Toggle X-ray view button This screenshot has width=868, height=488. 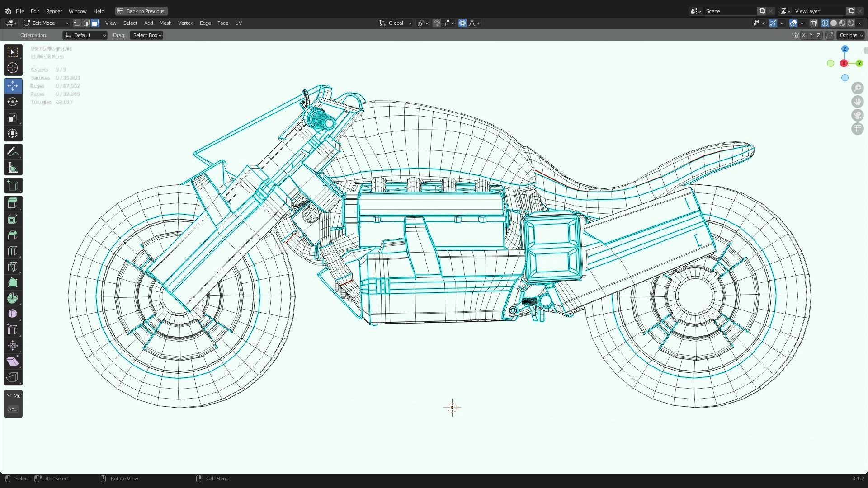(x=813, y=23)
